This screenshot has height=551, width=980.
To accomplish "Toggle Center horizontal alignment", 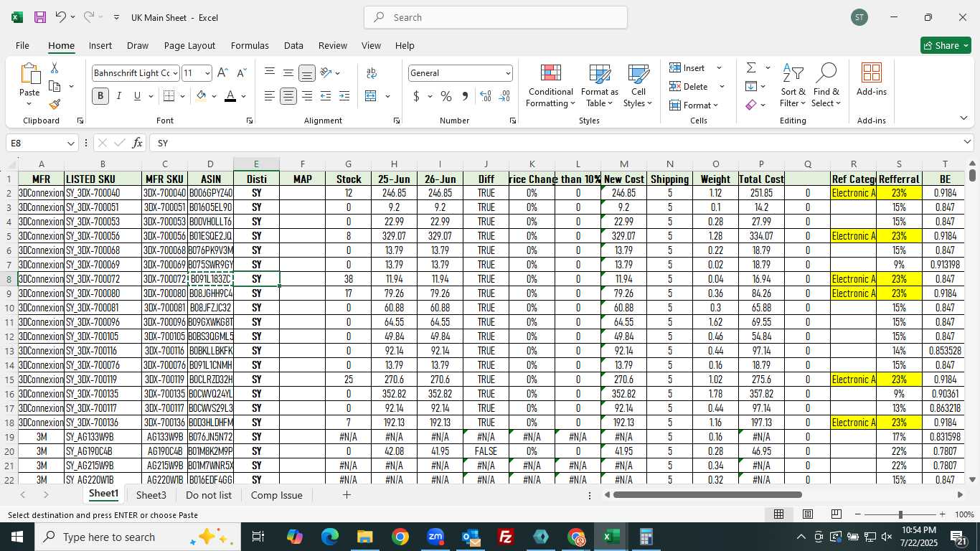I will point(288,96).
